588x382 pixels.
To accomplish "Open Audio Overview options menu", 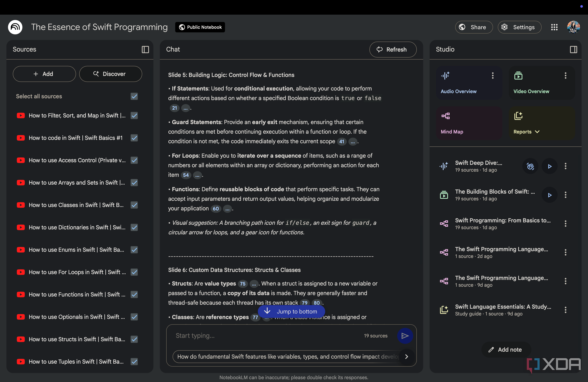I will point(493,76).
